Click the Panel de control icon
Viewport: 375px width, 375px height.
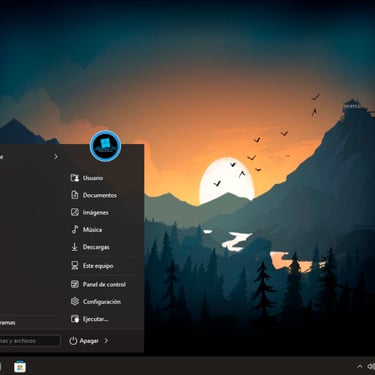click(x=75, y=284)
